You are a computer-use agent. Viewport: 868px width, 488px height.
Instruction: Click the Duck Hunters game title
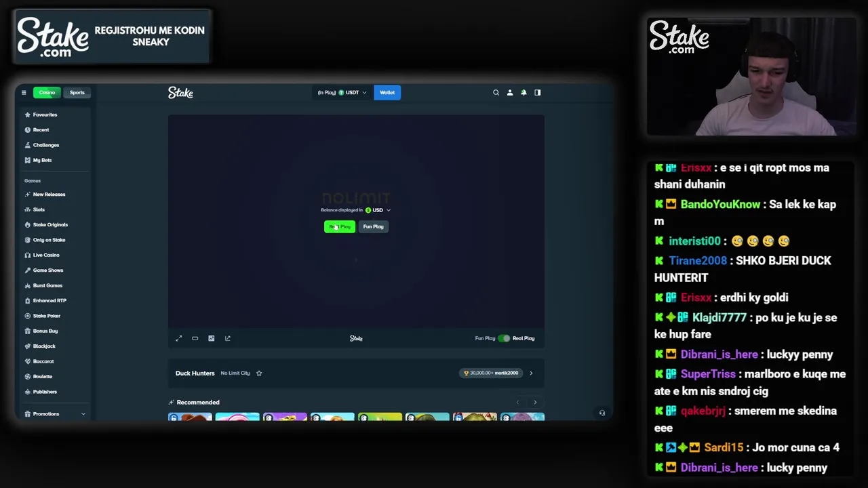pyautogui.click(x=195, y=373)
